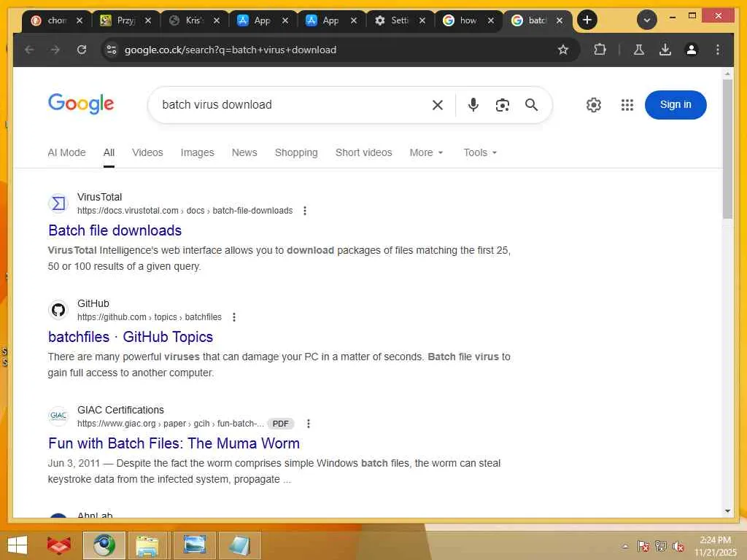Image resolution: width=747 pixels, height=560 pixels.
Task: Click the Chrome taskbar icon
Action: (x=104, y=545)
